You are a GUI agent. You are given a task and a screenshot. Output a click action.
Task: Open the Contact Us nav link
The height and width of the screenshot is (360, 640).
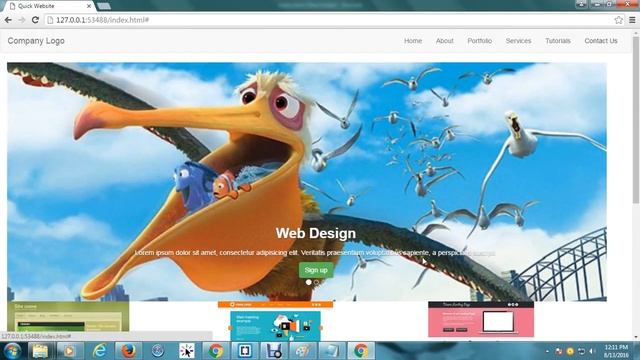[x=601, y=41]
